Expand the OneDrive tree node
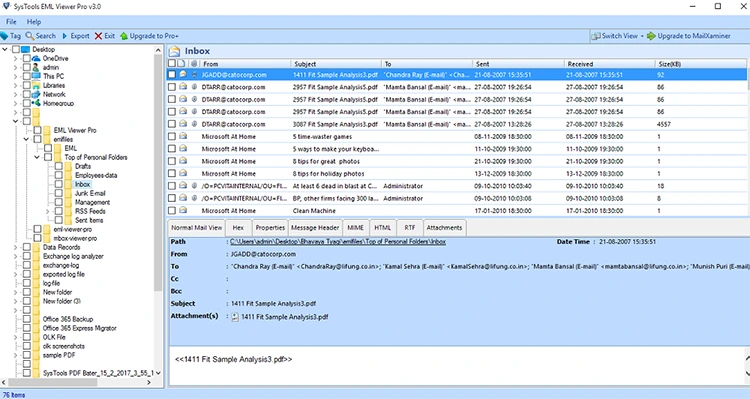The height and width of the screenshot is (399, 750). [x=15, y=58]
